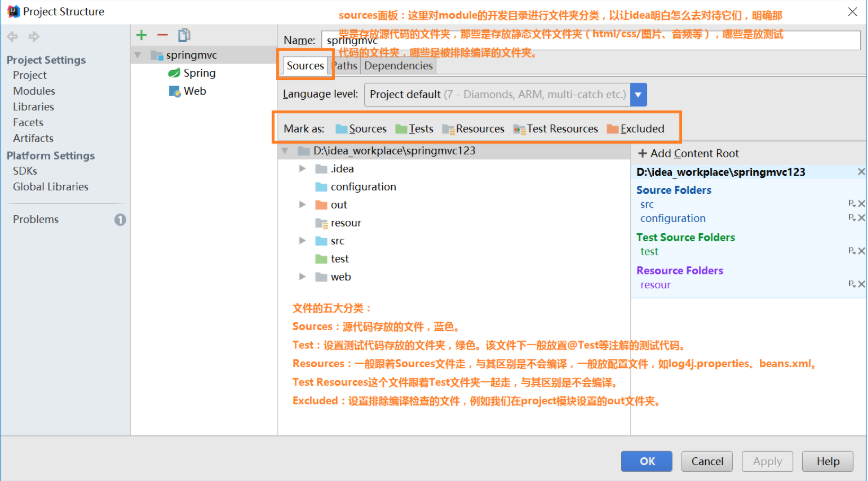The image size is (868, 481).
Task: Click the Resource Folders heading
Action: tap(679, 270)
